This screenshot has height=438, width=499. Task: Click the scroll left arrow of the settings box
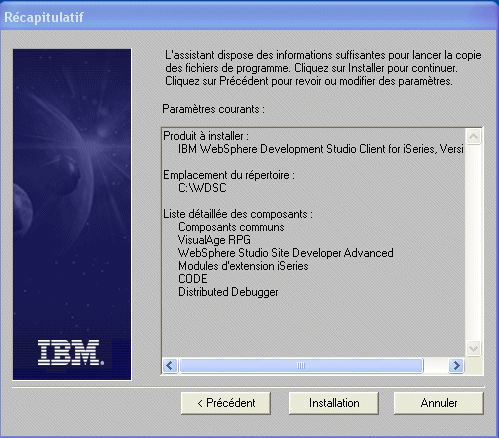(x=170, y=366)
